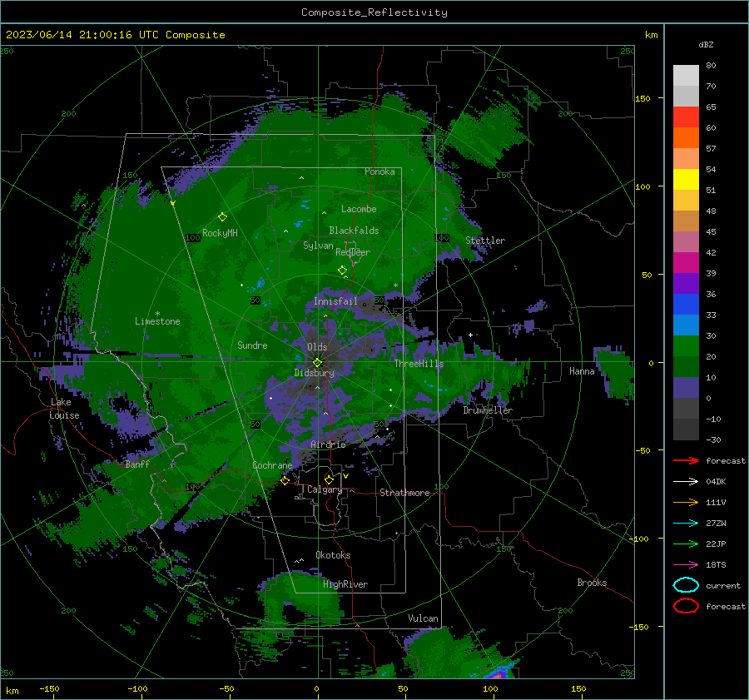The width and height of the screenshot is (749, 700).
Task: Click the Cochrane label
Action: tap(272, 465)
